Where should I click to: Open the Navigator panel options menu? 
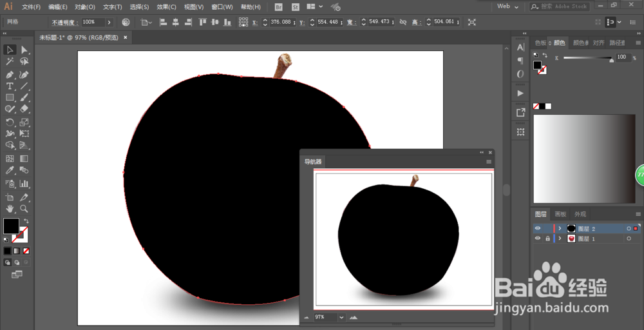point(489,162)
